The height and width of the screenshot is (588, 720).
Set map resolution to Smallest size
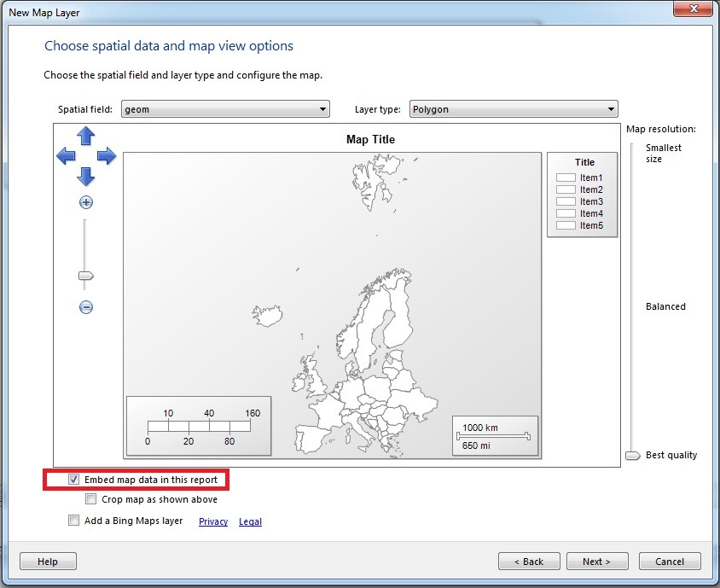pyautogui.click(x=664, y=153)
